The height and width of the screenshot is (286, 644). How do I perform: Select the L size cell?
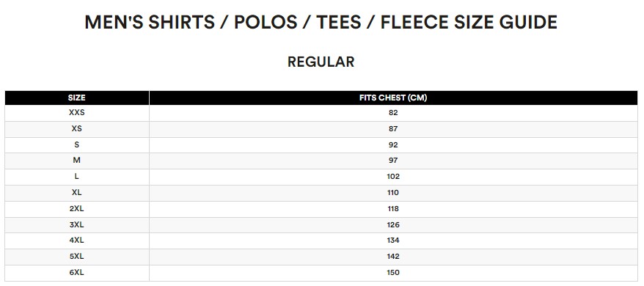(x=77, y=177)
